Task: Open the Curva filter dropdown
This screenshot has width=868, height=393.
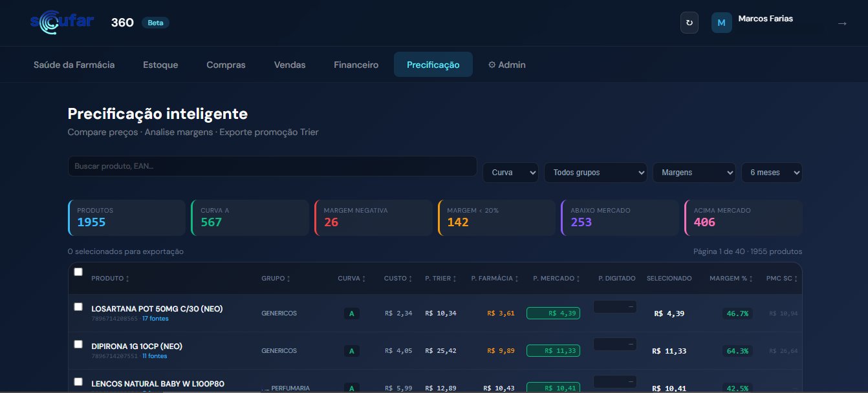Action: pos(510,173)
